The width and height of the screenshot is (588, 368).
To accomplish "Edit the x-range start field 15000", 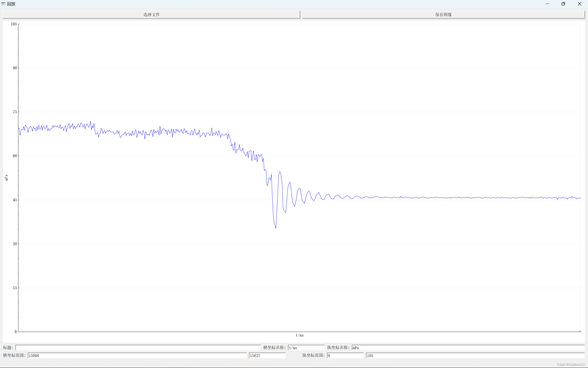I will pos(137,355).
